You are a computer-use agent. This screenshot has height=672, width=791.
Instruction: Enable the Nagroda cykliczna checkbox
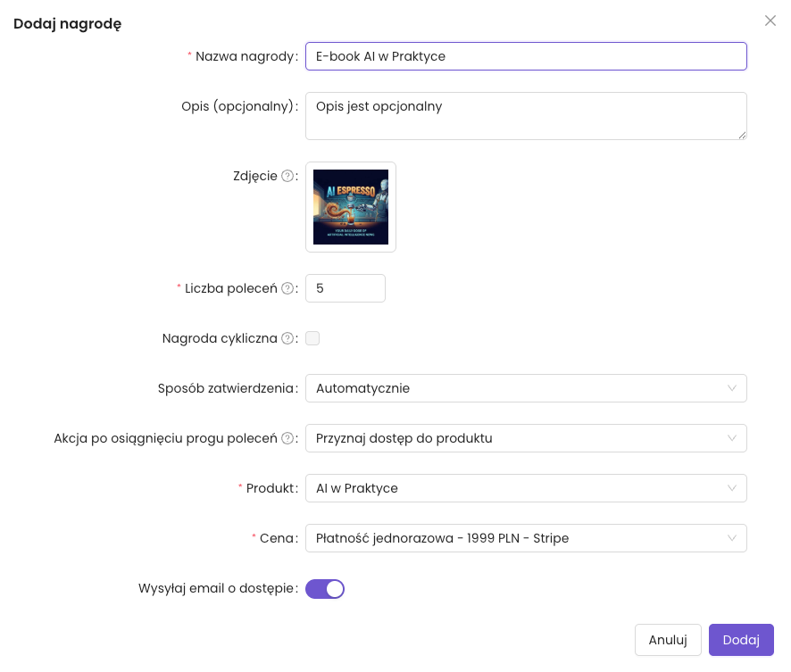(312, 338)
